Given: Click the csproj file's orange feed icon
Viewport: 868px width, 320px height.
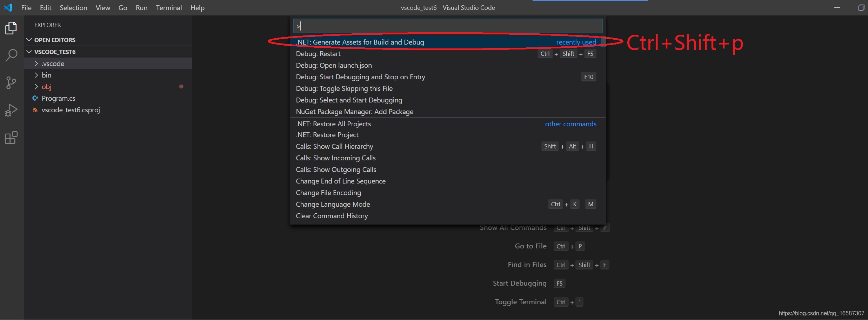Looking at the screenshot, I should [35, 110].
